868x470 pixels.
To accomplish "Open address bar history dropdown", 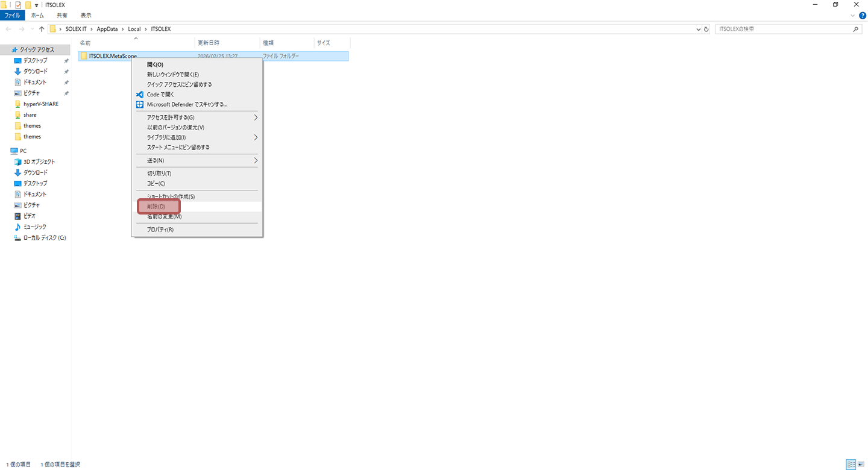I will [698, 29].
